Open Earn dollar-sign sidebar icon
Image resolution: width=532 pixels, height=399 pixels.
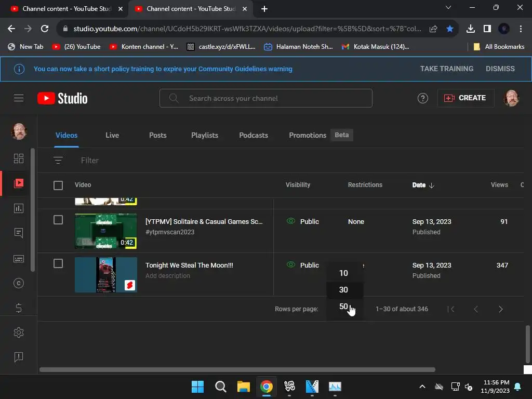[19, 308]
